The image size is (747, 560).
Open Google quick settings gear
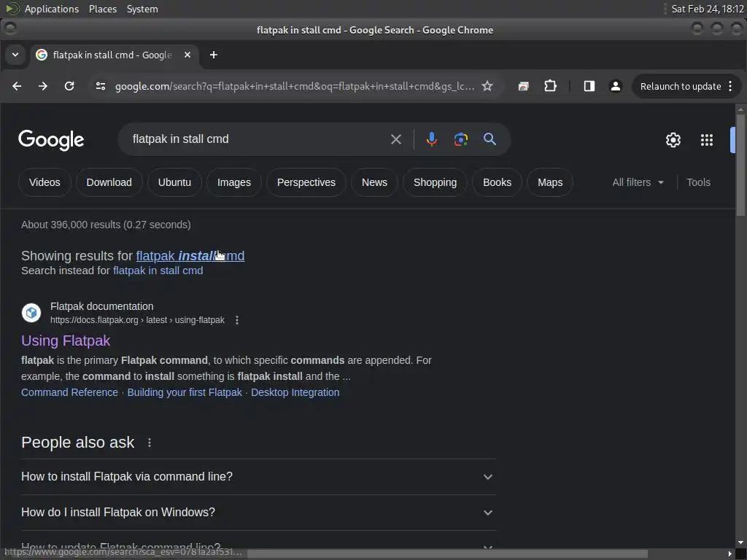(x=673, y=140)
